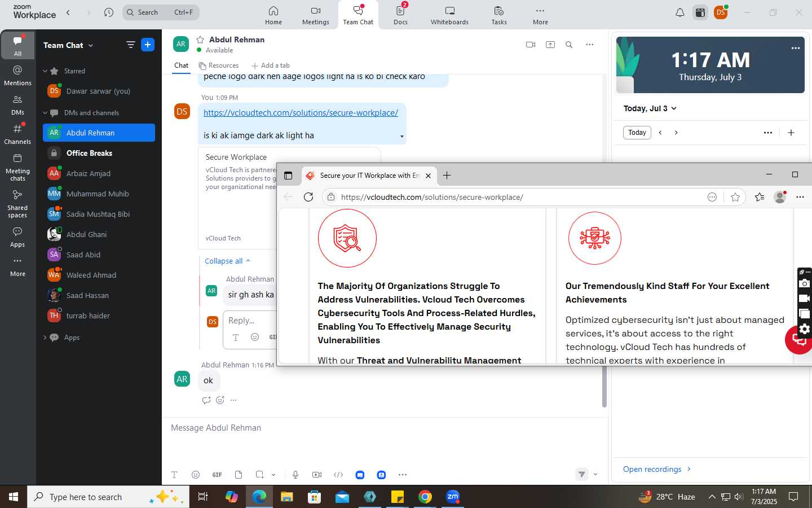The width and height of the screenshot is (812, 508).
Task: Switch to the Resources tab
Action: click(218, 65)
